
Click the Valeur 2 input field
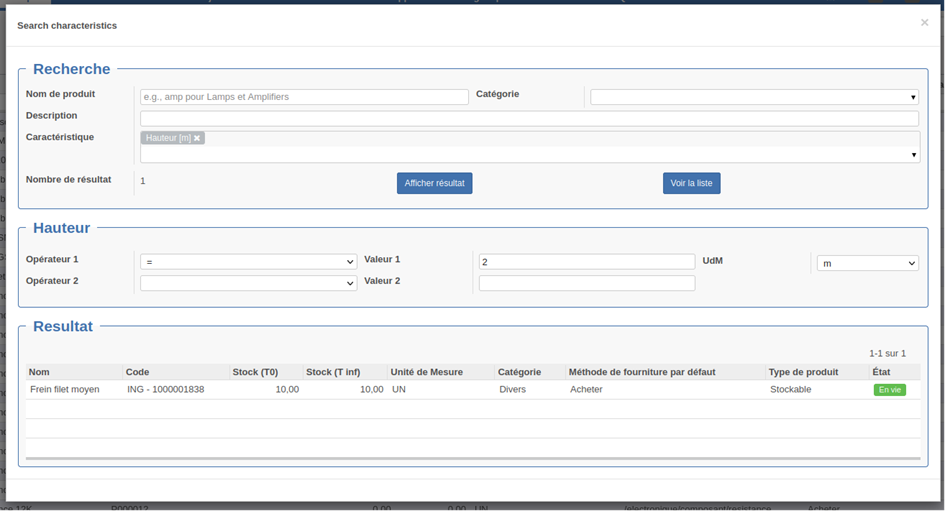click(586, 284)
